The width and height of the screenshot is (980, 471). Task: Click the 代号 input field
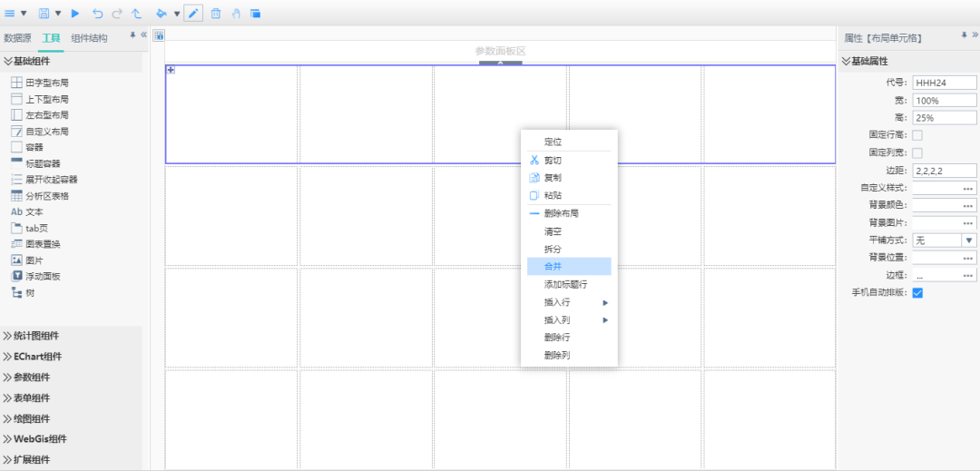point(944,83)
